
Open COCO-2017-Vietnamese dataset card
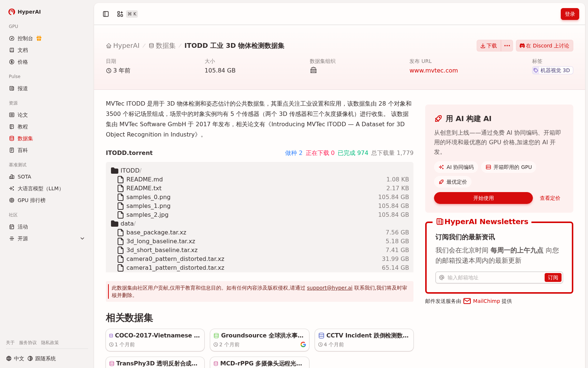click(155, 340)
